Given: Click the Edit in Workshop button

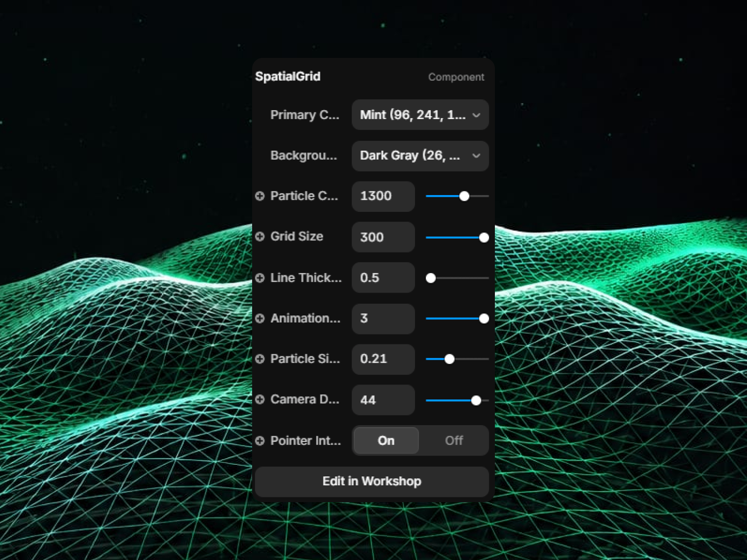Looking at the screenshot, I should (x=372, y=482).
